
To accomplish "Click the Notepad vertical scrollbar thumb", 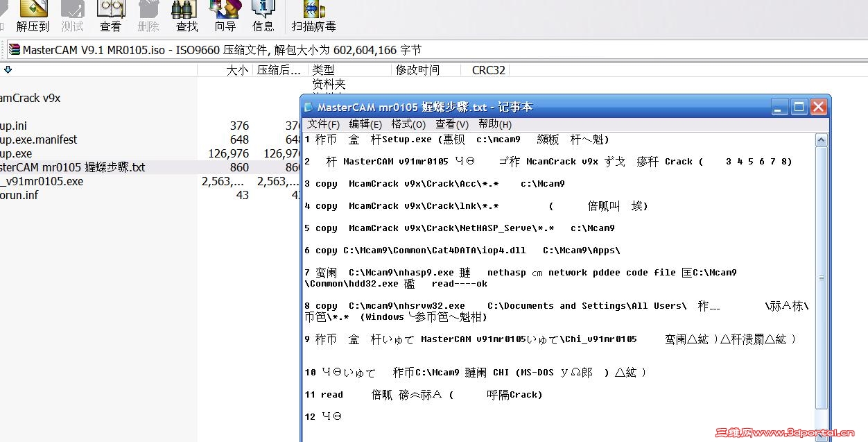I will tap(821, 278).
